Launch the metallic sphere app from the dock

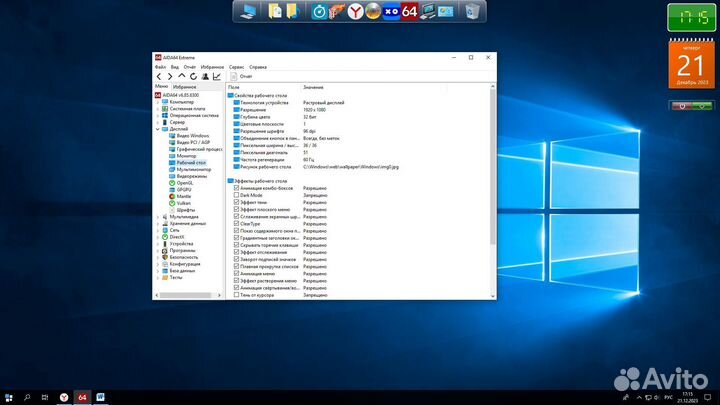tap(373, 11)
